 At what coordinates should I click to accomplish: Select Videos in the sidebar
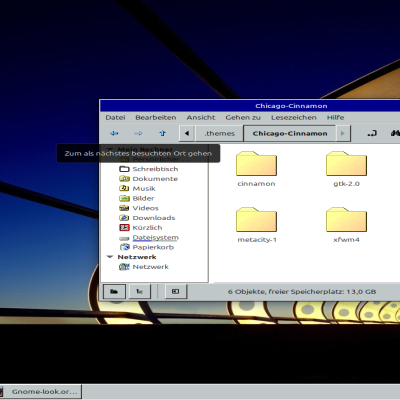(139, 208)
